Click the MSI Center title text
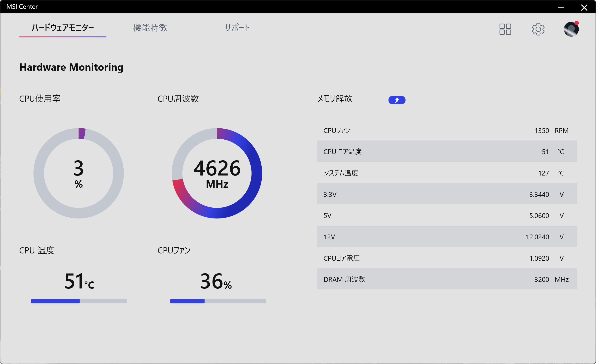This screenshot has height=364, width=596. (x=22, y=7)
